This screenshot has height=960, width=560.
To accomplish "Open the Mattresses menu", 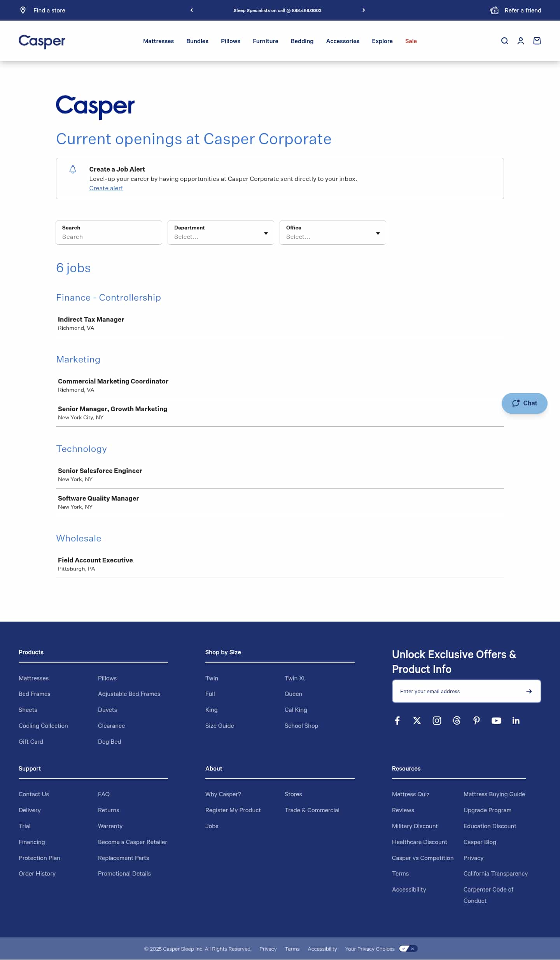I will click(x=158, y=41).
